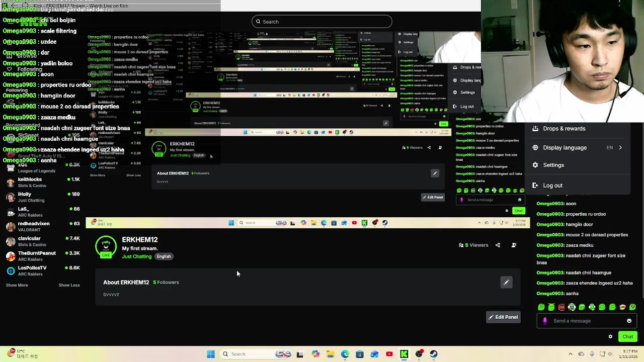The image size is (644, 362).
Task: Click the 'hamgiin door' chat message
Action: click(565, 225)
